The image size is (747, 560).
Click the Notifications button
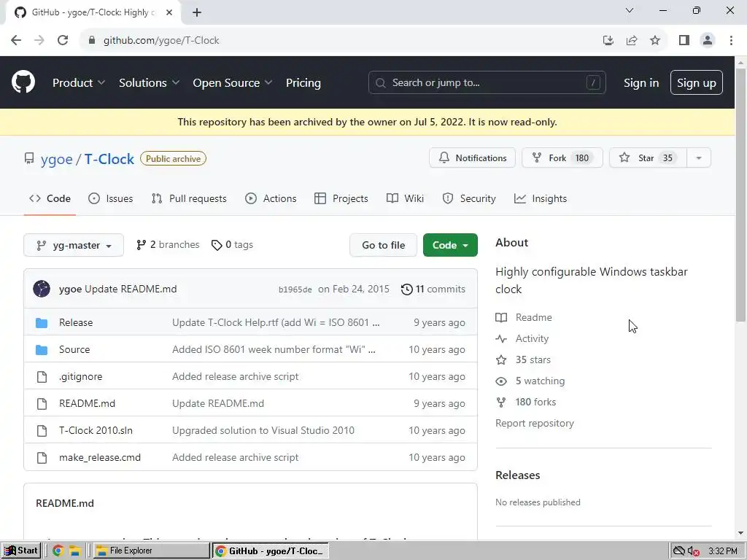[x=472, y=158]
